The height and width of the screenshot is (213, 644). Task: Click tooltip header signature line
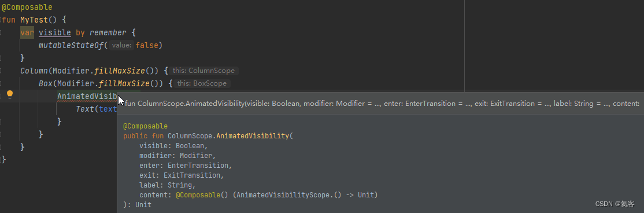click(381, 104)
